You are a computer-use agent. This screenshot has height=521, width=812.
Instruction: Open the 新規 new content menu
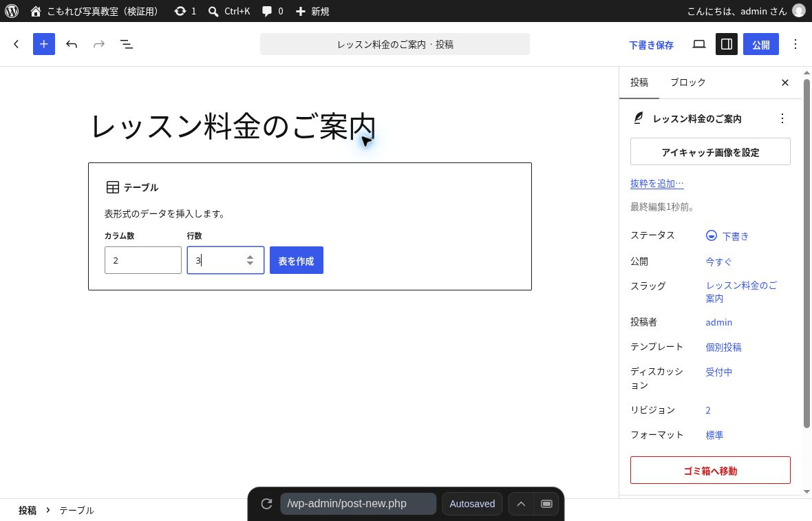312,11
